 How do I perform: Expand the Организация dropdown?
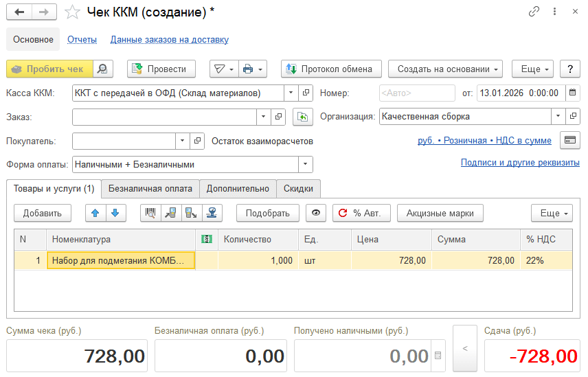pyautogui.click(x=558, y=117)
